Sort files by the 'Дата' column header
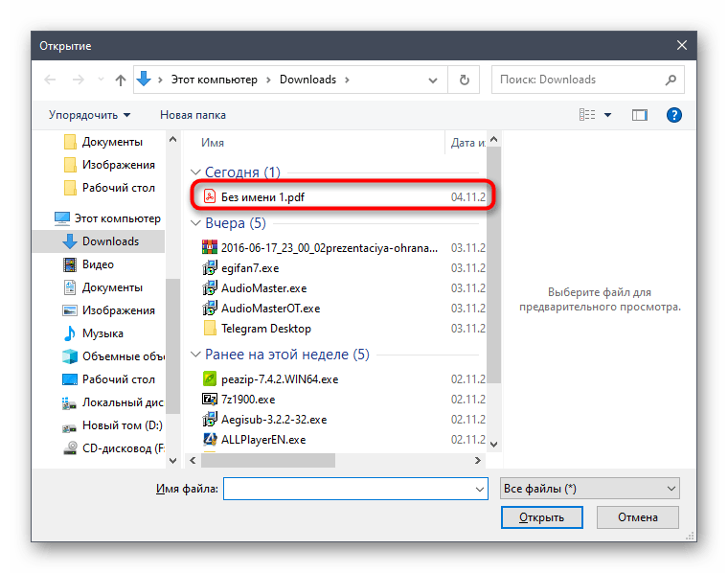The image size is (728, 573). click(x=467, y=143)
